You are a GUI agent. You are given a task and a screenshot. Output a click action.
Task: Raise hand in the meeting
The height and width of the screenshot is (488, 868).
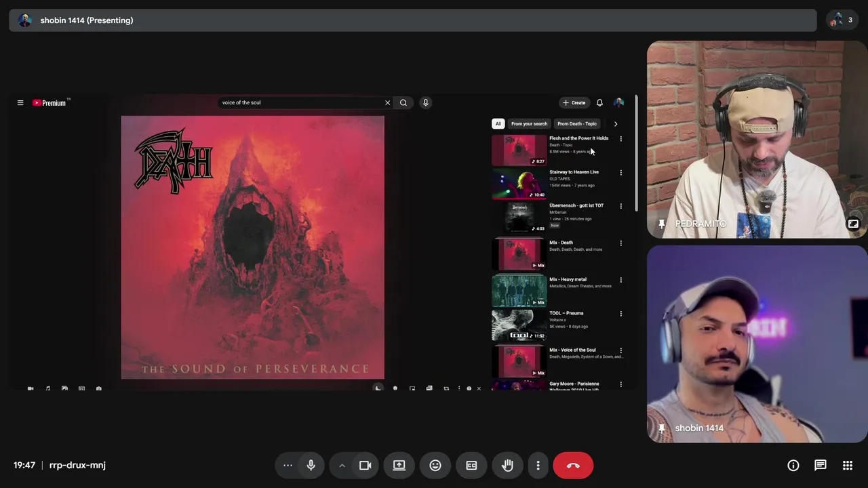click(x=507, y=466)
